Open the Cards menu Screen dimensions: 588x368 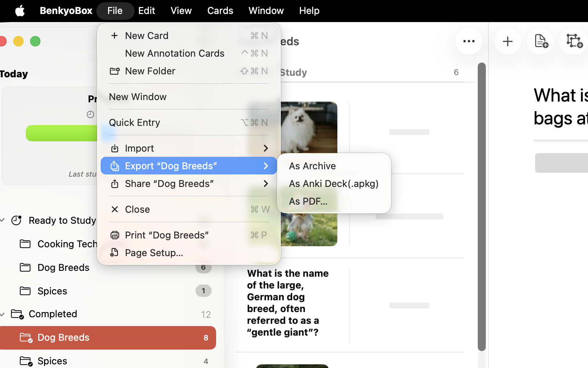[220, 11]
